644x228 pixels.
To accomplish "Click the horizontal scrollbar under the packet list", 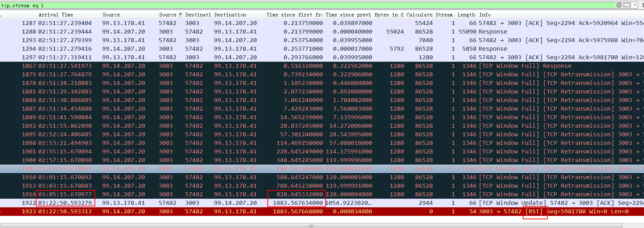I will 311,226.
